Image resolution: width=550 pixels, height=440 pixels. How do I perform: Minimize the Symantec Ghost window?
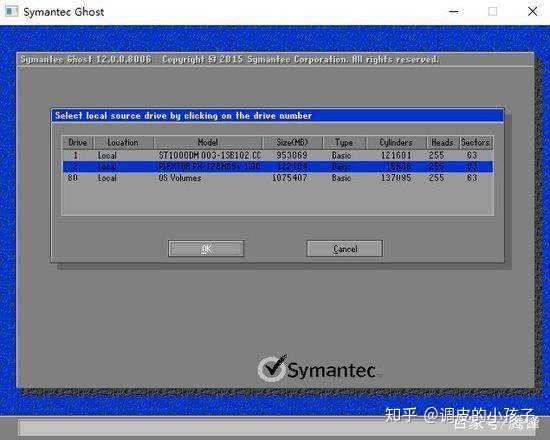(454, 12)
